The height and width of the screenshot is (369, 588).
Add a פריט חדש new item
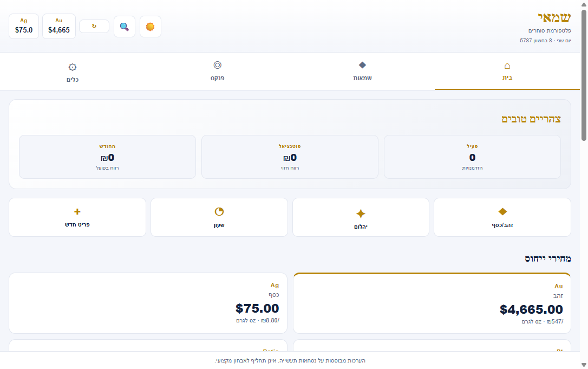click(77, 217)
